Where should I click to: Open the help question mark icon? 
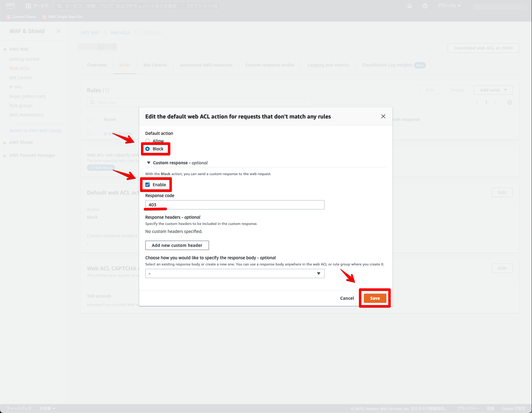(x=425, y=6)
